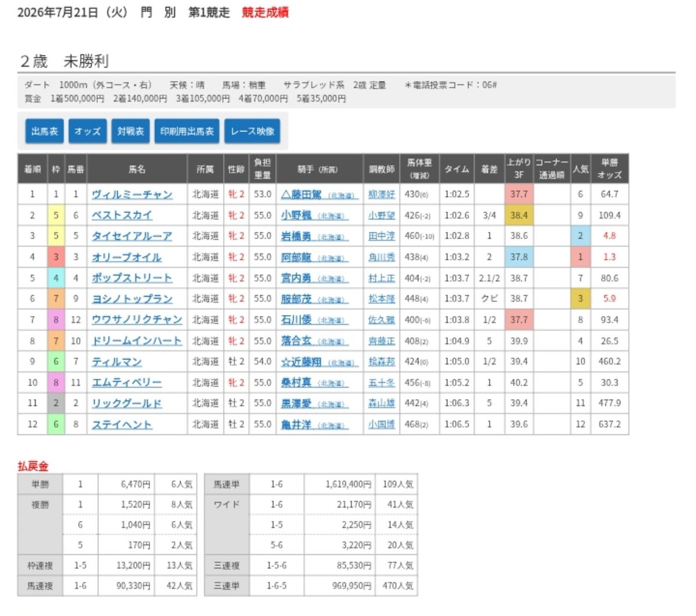Open horse link リックゴールド
Viewport: 696px width, 616px height.
coord(126,403)
